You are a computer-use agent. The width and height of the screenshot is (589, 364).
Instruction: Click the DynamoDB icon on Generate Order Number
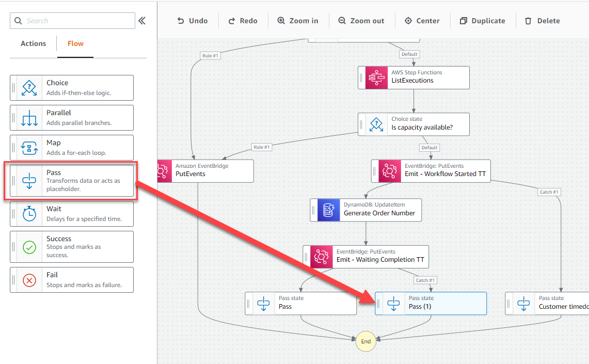(329, 210)
